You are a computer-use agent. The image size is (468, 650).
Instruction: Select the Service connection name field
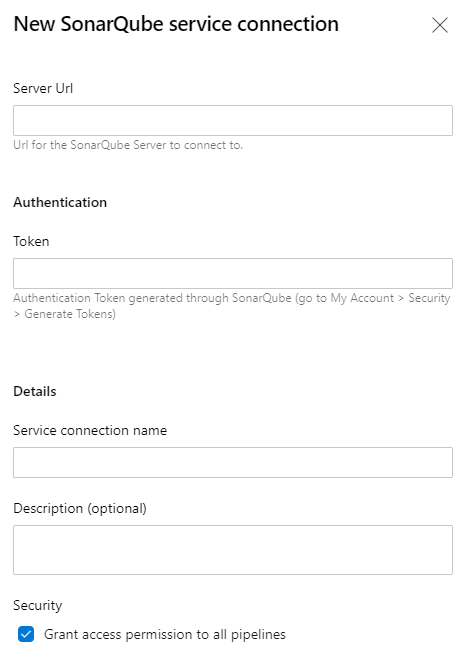pos(233,462)
